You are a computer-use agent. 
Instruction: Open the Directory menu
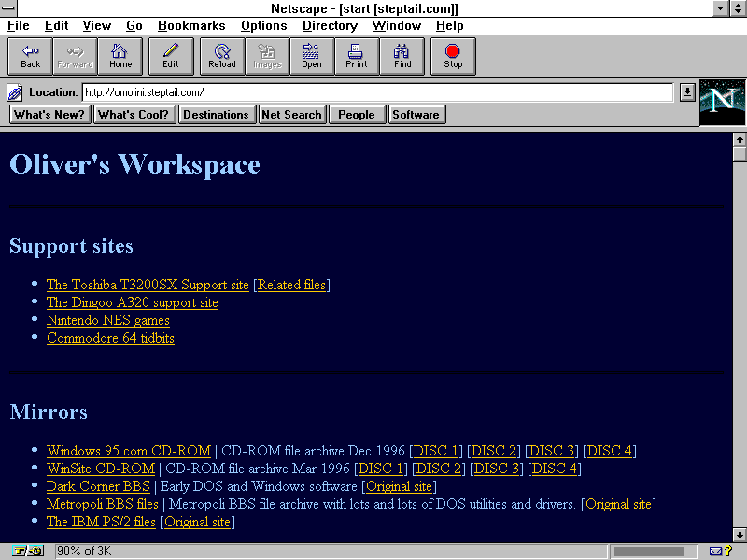(x=330, y=26)
